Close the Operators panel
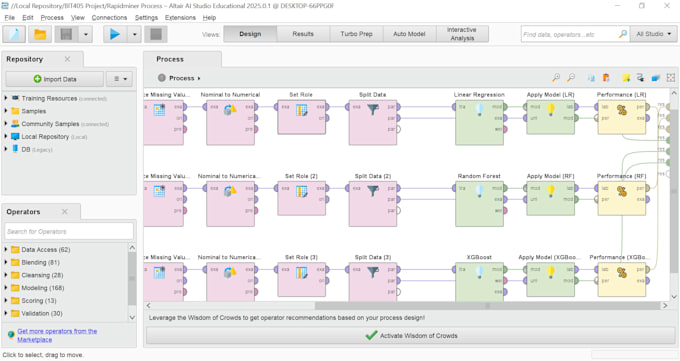The image size is (680, 361). pyautogui.click(x=65, y=212)
